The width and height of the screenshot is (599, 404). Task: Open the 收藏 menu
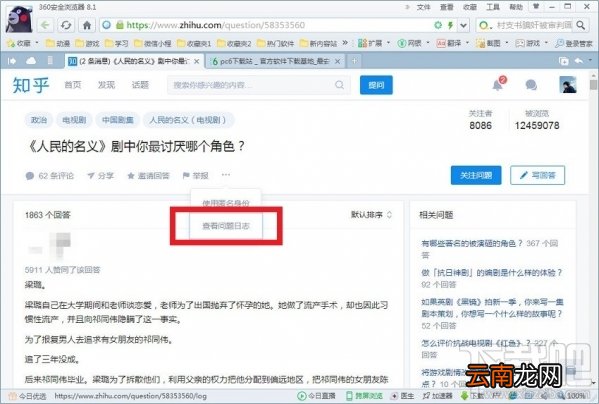click(x=470, y=7)
